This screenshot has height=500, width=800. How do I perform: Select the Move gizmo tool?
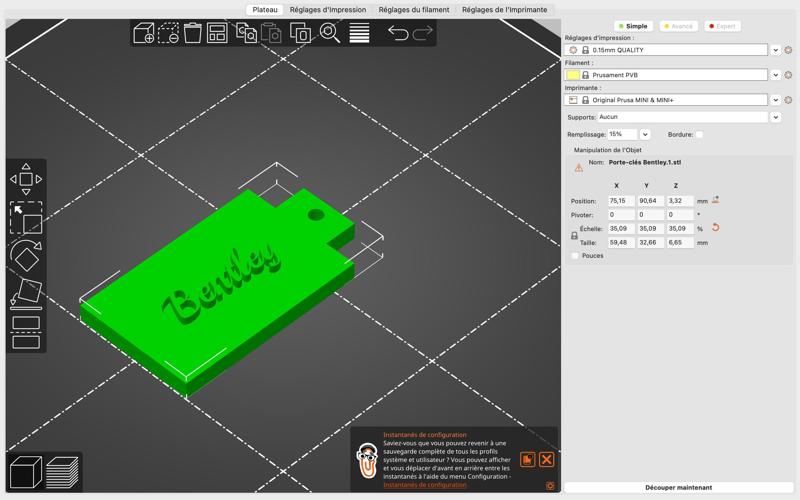tap(26, 179)
